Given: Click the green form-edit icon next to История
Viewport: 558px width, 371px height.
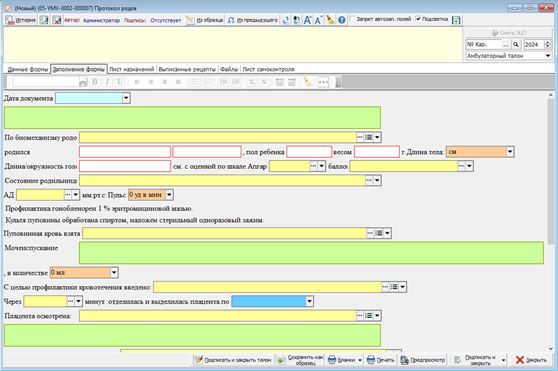Looking at the screenshot, I should (44, 20).
